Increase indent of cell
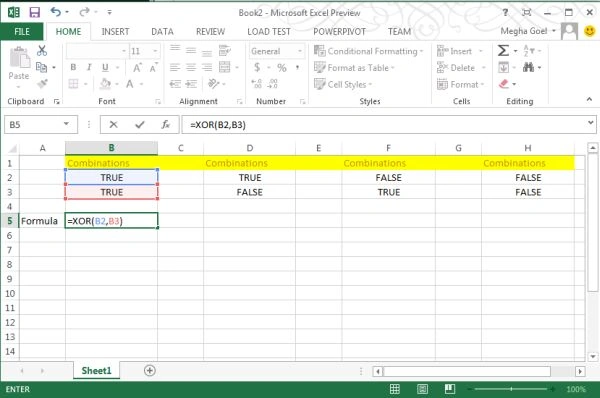600x398 pixels. 191,84
